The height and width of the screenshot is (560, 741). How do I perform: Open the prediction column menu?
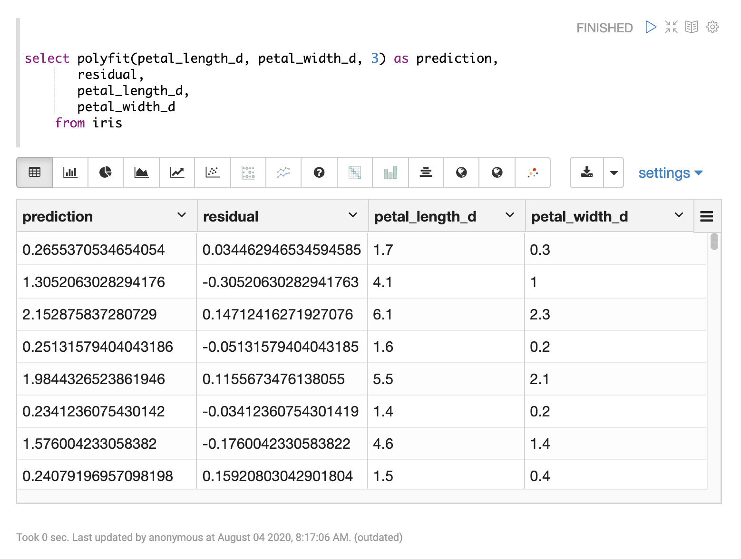[182, 215]
